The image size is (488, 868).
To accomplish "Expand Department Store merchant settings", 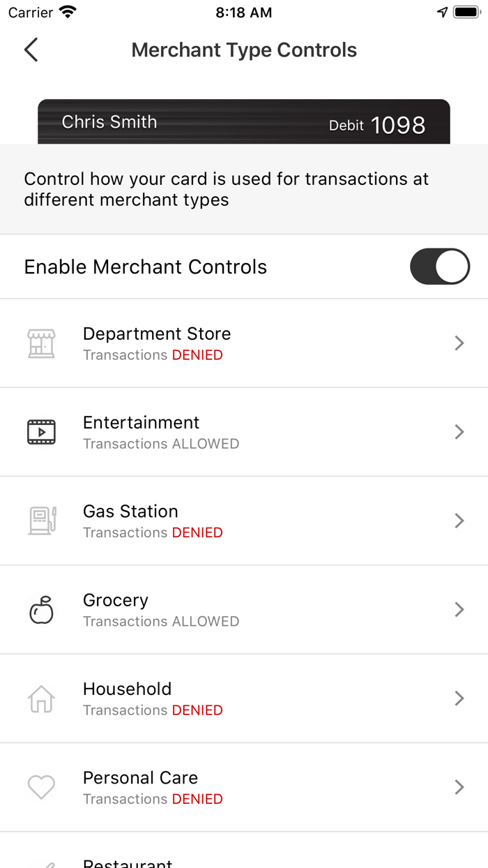I will pyautogui.click(x=459, y=343).
